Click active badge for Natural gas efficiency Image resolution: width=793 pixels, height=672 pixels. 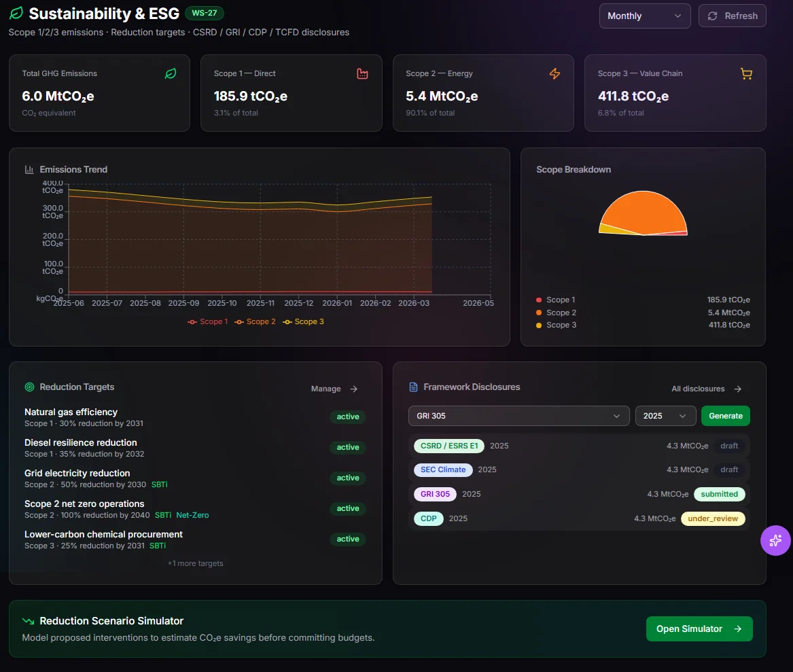(348, 417)
